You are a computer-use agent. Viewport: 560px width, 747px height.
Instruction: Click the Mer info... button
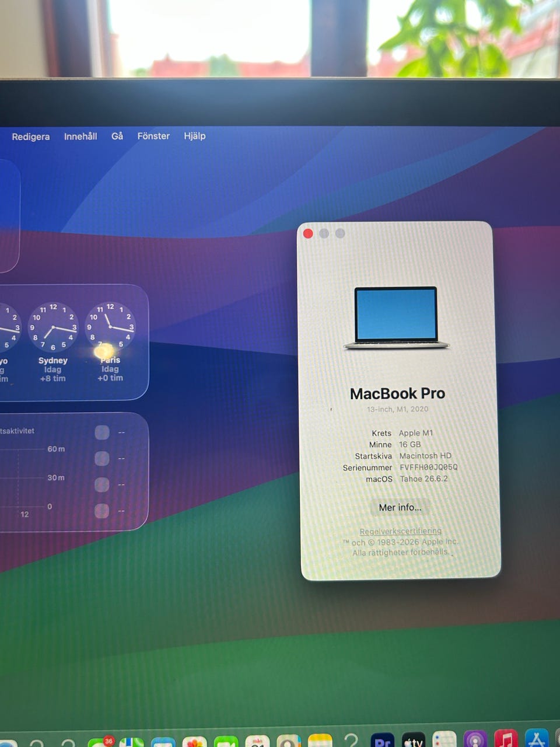click(400, 507)
